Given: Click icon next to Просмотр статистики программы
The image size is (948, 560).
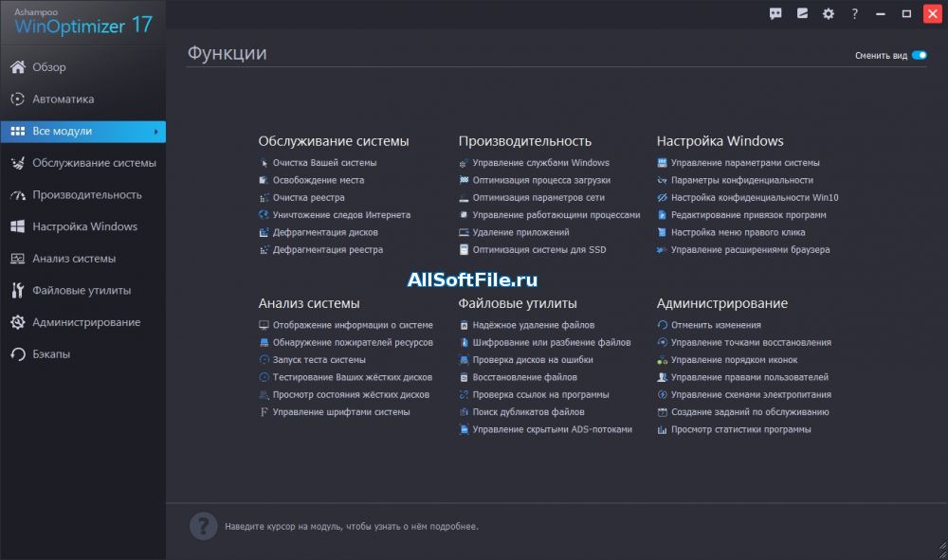Looking at the screenshot, I should click(x=662, y=429).
